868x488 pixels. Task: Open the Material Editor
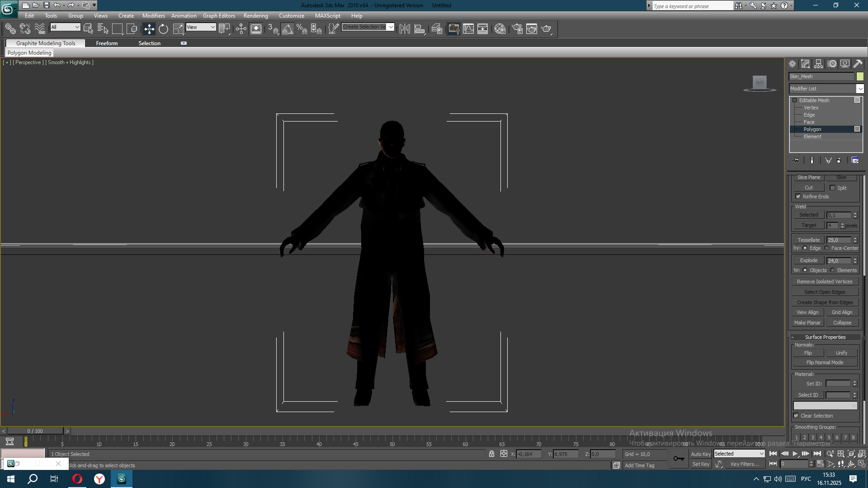pyautogui.click(x=500, y=29)
